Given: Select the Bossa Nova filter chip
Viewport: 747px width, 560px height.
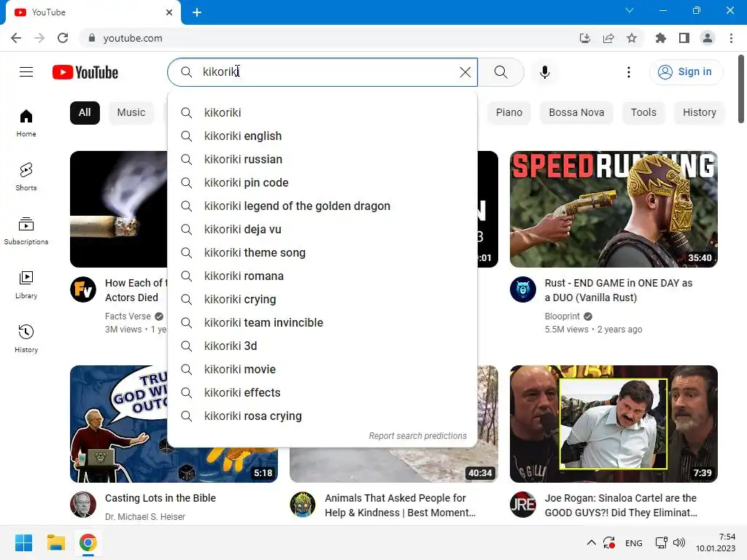Looking at the screenshot, I should pyautogui.click(x=576, y=112).
